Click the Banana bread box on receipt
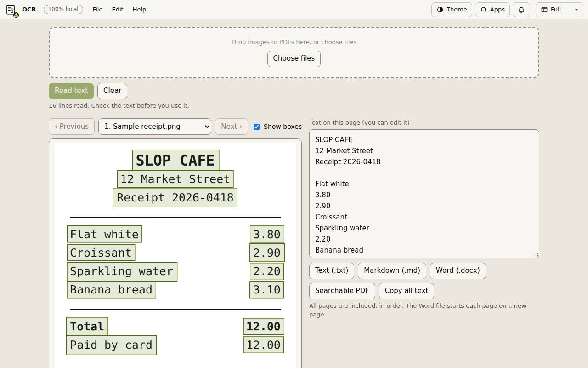This screenshot has height=368, width=588. click(x=112, y=290)
